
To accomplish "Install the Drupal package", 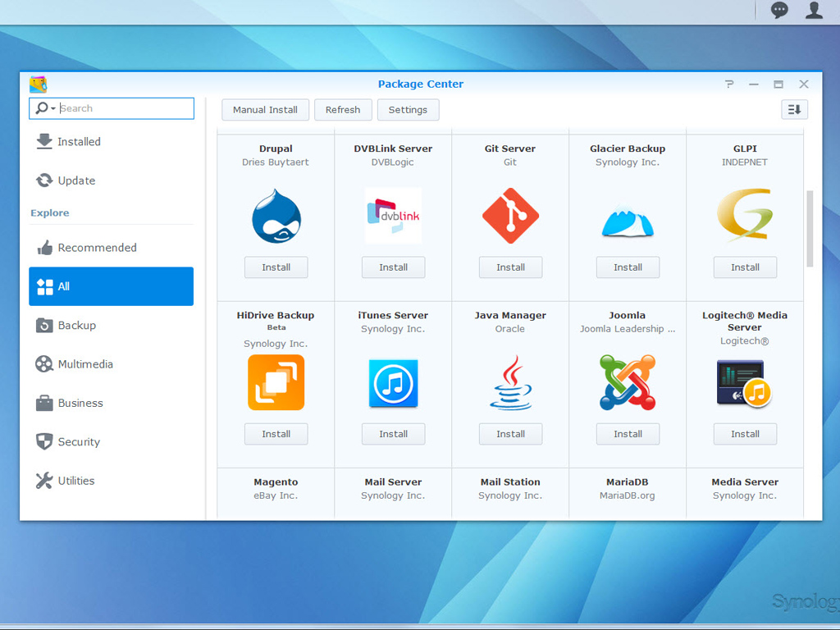I will point(276,267).
